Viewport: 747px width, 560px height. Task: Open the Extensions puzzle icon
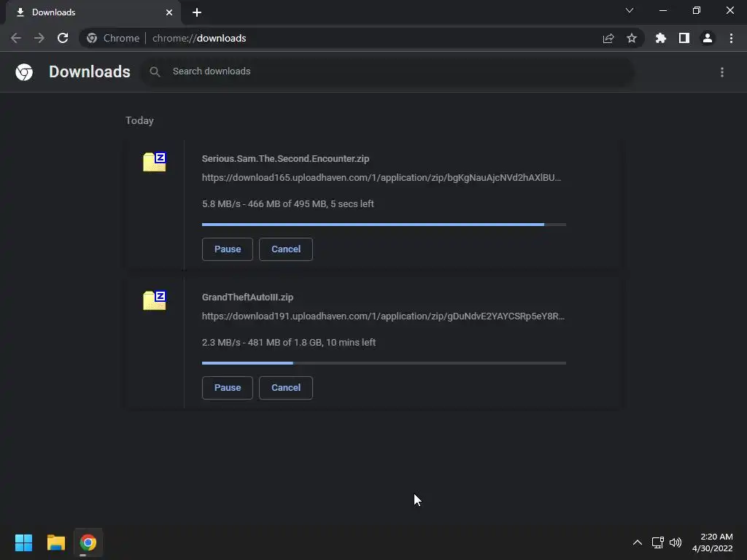pos(661,38)
